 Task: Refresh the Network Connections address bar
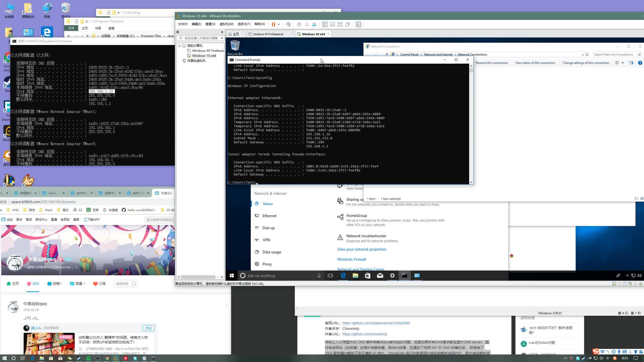(x=587, y=55)
